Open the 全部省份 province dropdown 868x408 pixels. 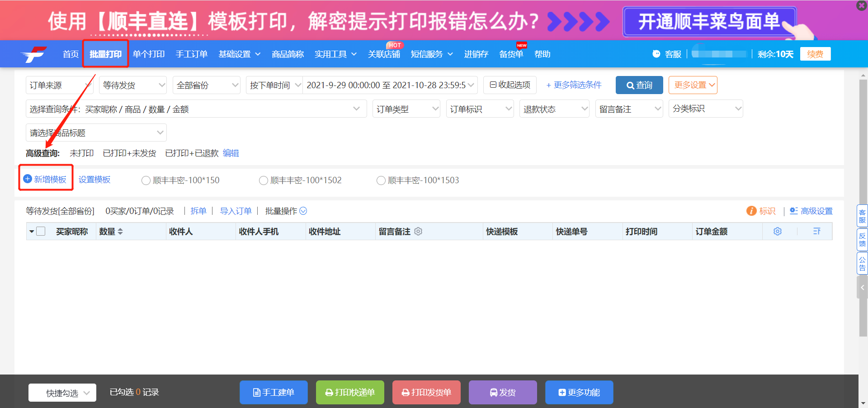206,85
